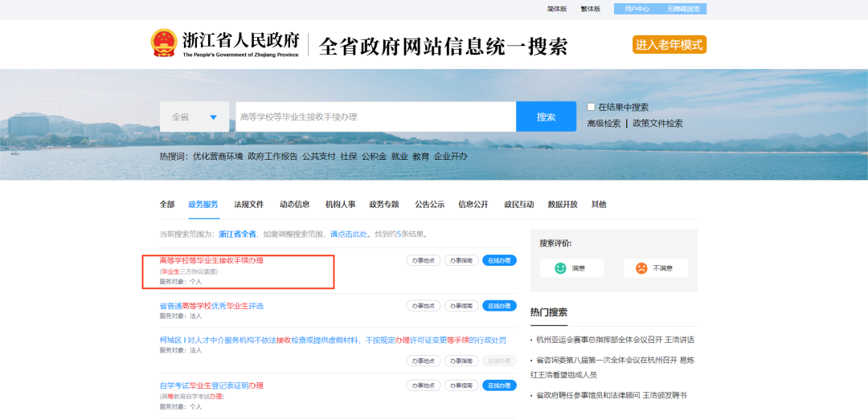Click 办事地点 for 高等学校等毕业生接收手续办理

point(424,260)
